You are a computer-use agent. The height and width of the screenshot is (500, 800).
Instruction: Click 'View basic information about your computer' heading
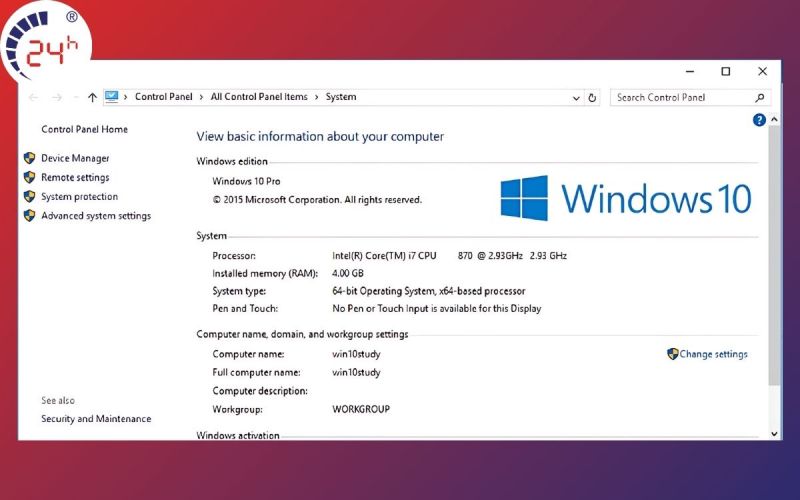pyautogui.click(x=320, y=136)
